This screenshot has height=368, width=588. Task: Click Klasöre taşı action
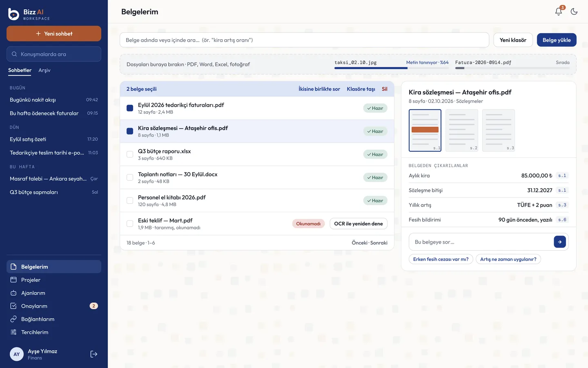(x=361, y=89)
